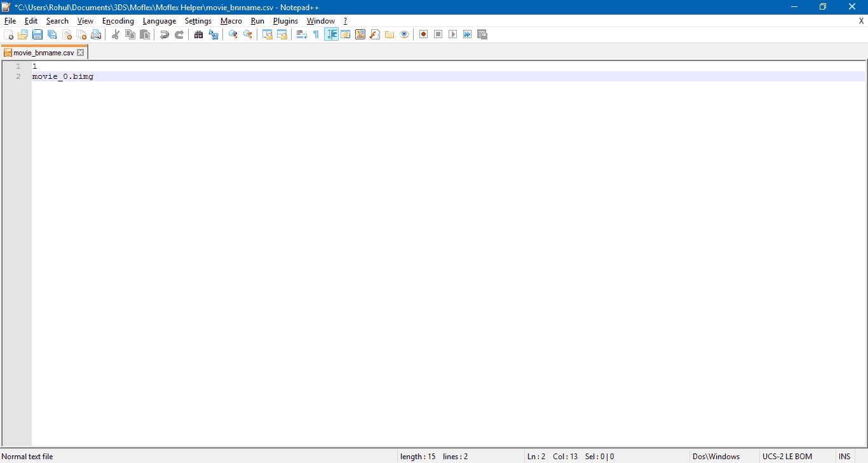
Task: Open a file using the Open folder icon
Action: click(x=23, y=34)
